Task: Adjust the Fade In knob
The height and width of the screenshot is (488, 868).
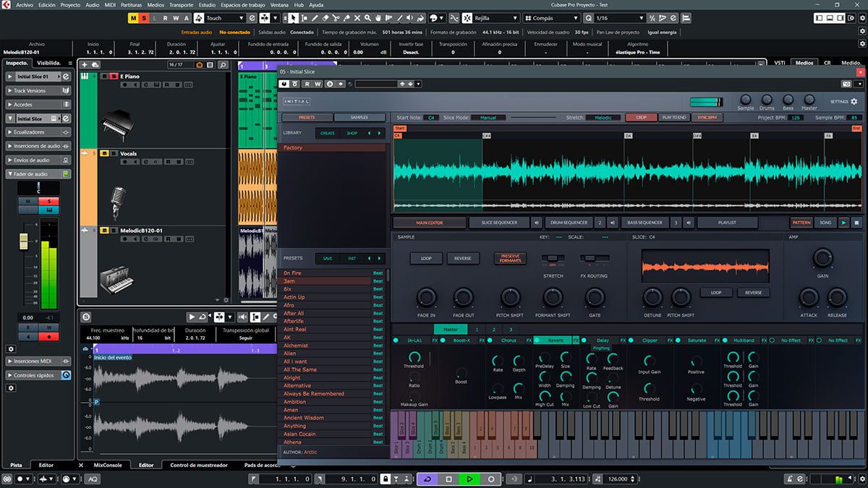Action: pos(427,296)
